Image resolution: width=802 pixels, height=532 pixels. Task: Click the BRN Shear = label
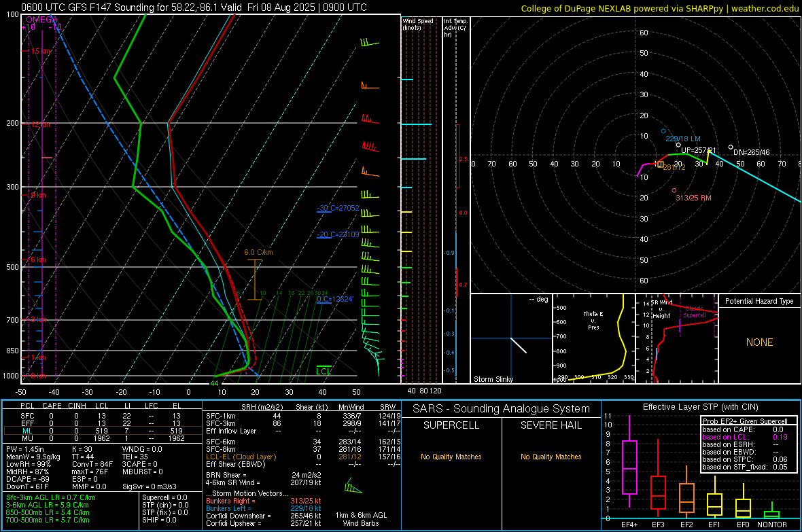[x=226, y=475]
